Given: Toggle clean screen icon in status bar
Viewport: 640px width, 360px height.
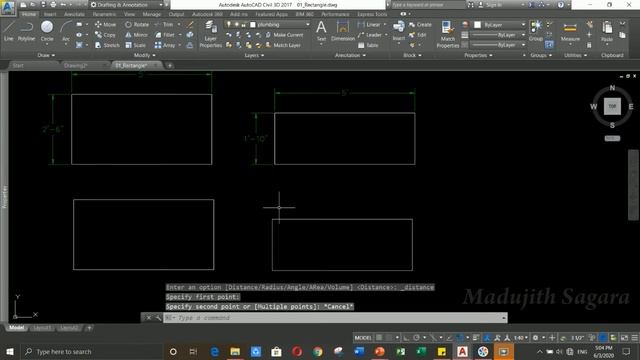Looking at the screenshot, I should click(x=624, y=338).
